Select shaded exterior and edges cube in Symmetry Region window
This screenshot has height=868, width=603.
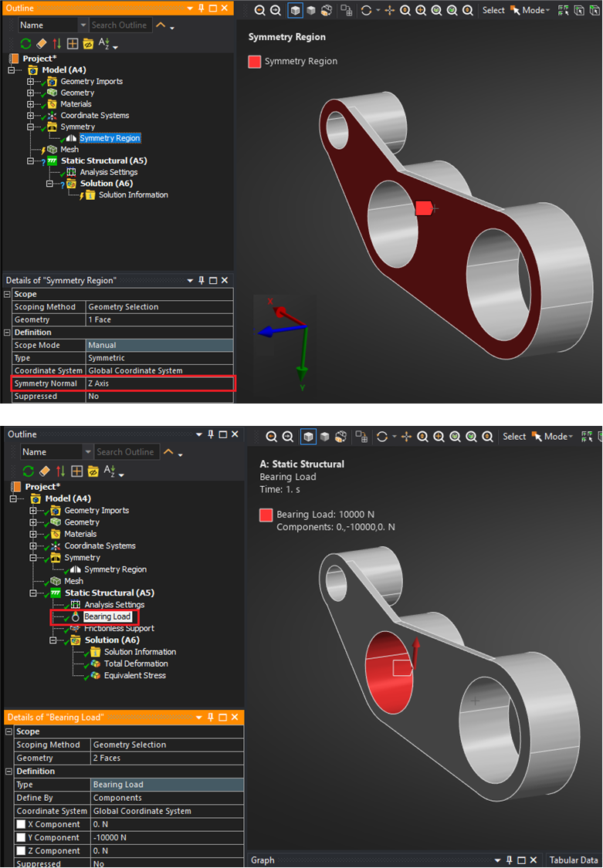pos(295,11)
